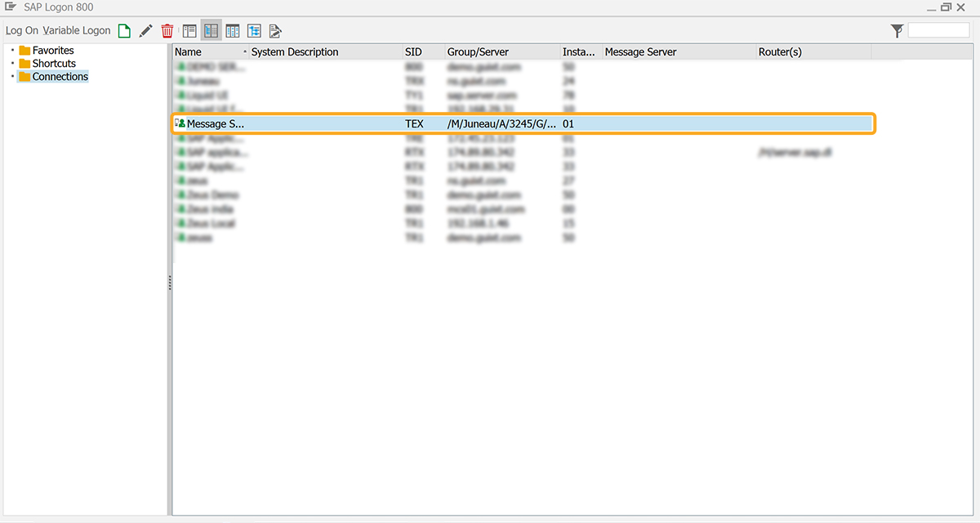Viewport: 980px width, 523px height.
Task: Click the '01' instance number cell
Action: 568,123
